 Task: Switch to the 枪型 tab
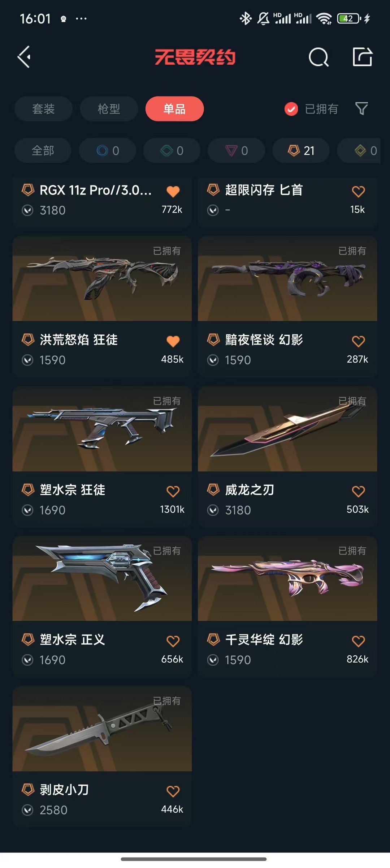[x=109, y=109]
